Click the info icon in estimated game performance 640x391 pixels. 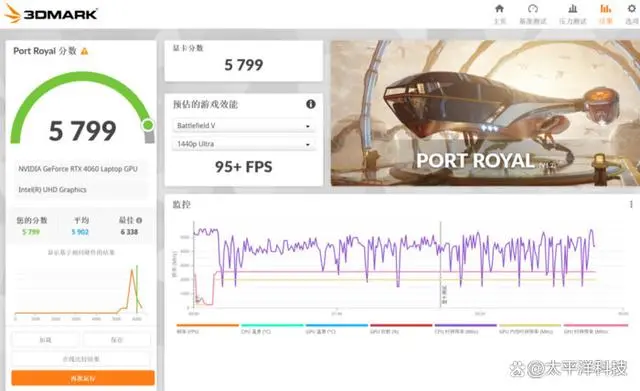click(311, 104)
